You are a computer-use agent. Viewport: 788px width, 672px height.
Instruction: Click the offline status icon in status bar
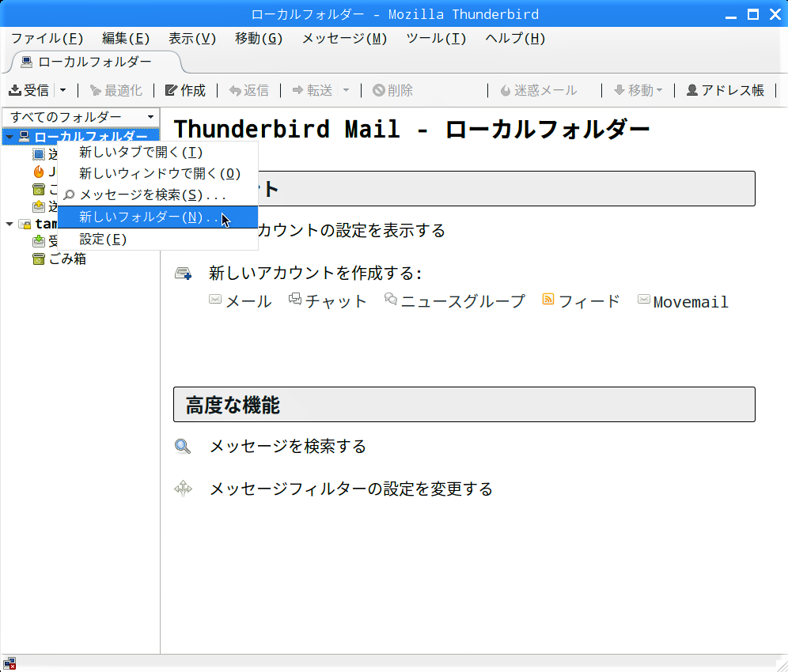click(x=9, y=663)
